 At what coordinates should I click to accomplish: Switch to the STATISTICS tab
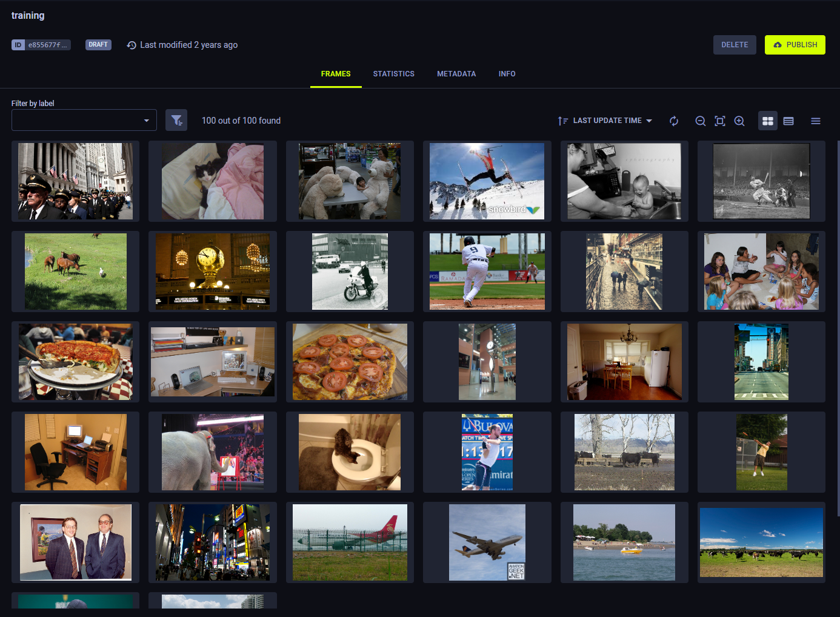(x=393, y=73)
